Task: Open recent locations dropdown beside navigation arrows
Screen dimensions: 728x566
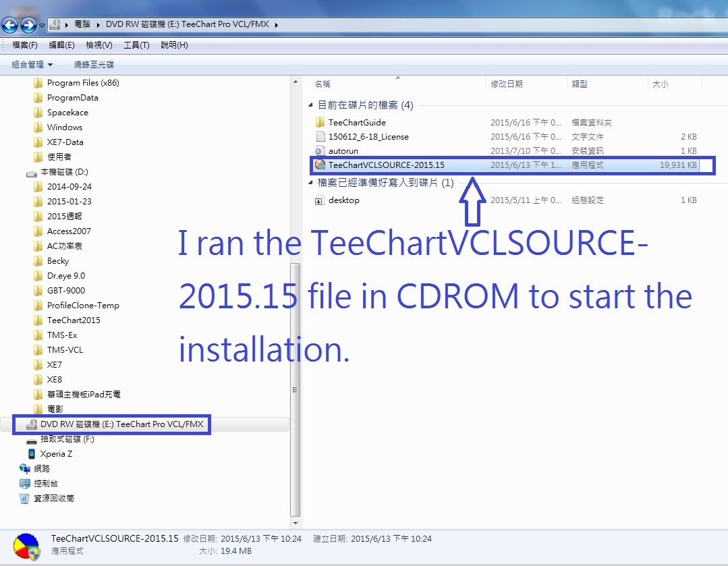Action: tap(42, 26)
